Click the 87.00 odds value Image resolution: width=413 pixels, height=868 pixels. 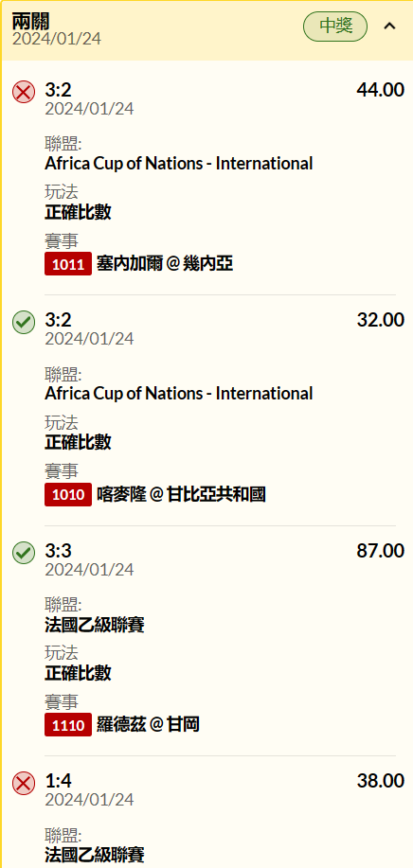point(381,551)
